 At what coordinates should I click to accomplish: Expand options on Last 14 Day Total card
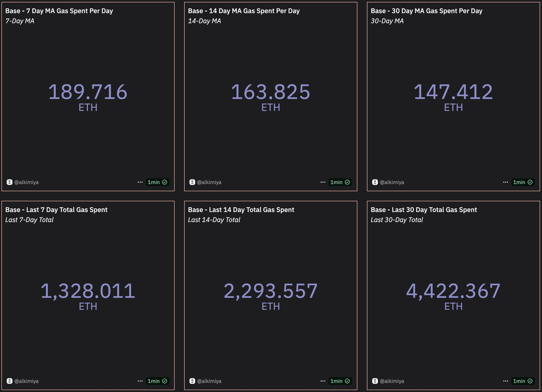point(323,381)
